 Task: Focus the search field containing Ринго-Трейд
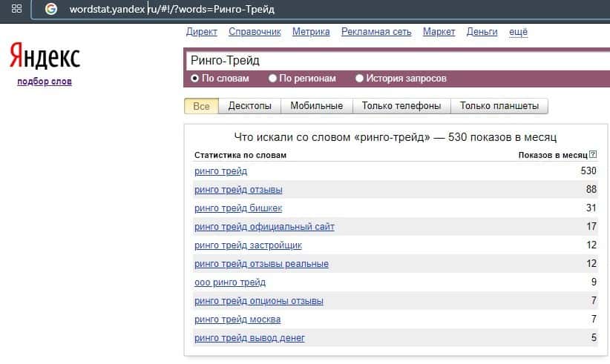click(393, 60)
